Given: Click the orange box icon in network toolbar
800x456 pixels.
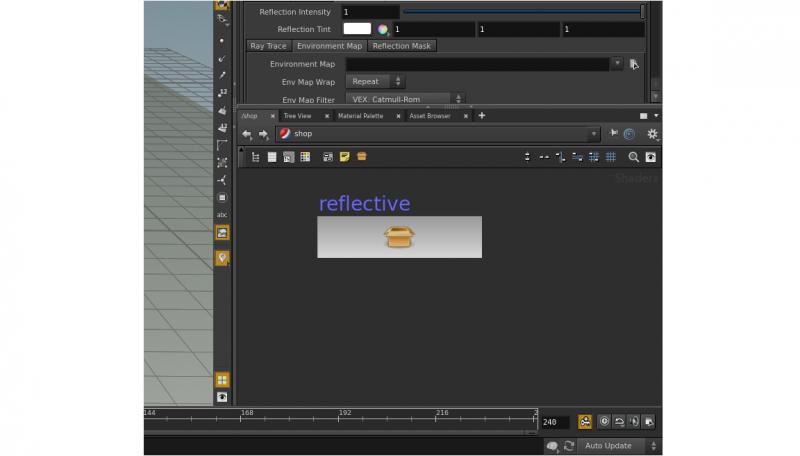Looking at the screenshot, I should [x=361, y=157].
